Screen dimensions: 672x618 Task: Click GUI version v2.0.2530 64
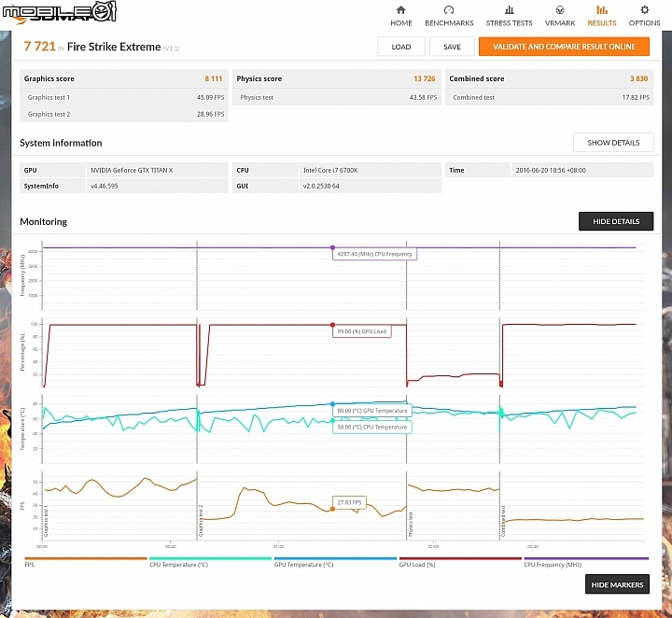click(321, 186)
